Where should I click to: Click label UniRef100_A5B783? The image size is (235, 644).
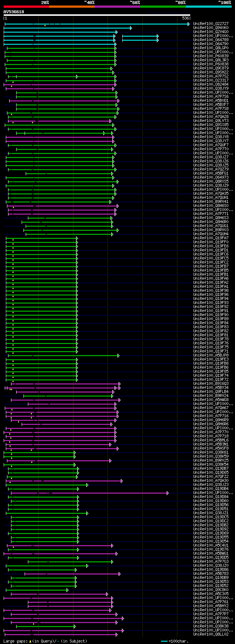tap(211, 574)
